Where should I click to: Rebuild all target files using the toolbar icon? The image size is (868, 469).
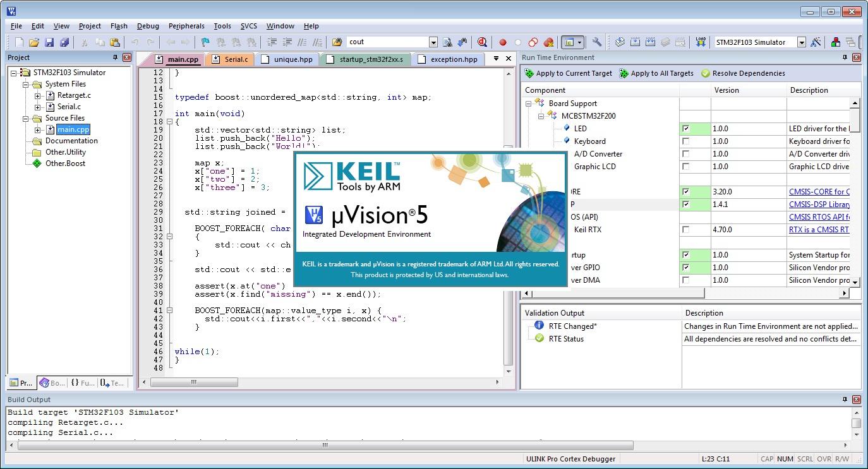pyautogui.click(x=650, y=42)
